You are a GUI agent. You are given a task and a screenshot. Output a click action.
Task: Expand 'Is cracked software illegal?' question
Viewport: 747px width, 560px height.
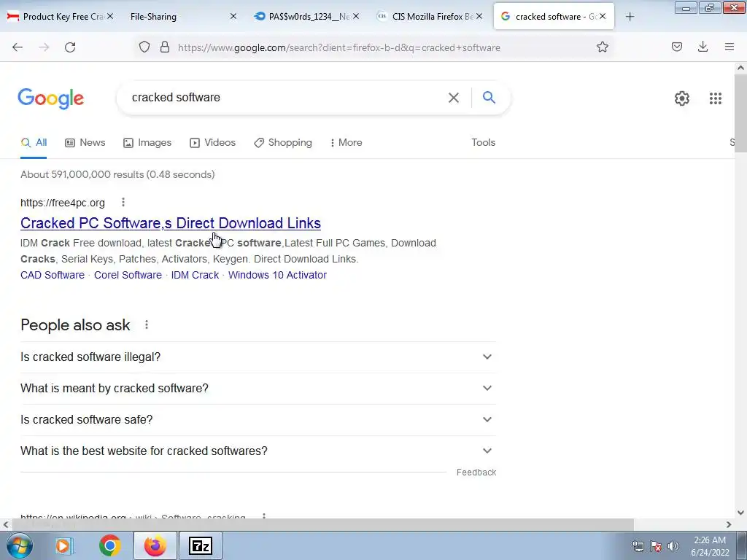click(x=258, y=357)
